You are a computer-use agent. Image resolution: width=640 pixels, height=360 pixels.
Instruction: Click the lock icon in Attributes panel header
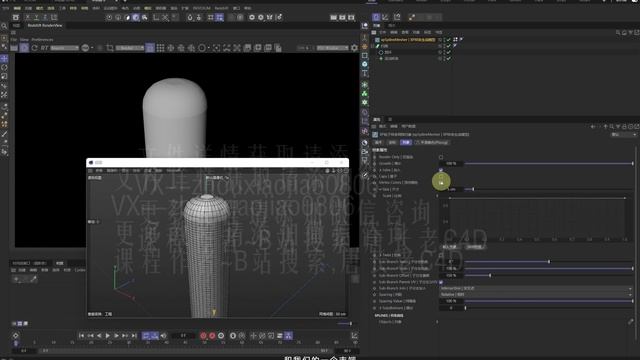(x=624, y=127)
